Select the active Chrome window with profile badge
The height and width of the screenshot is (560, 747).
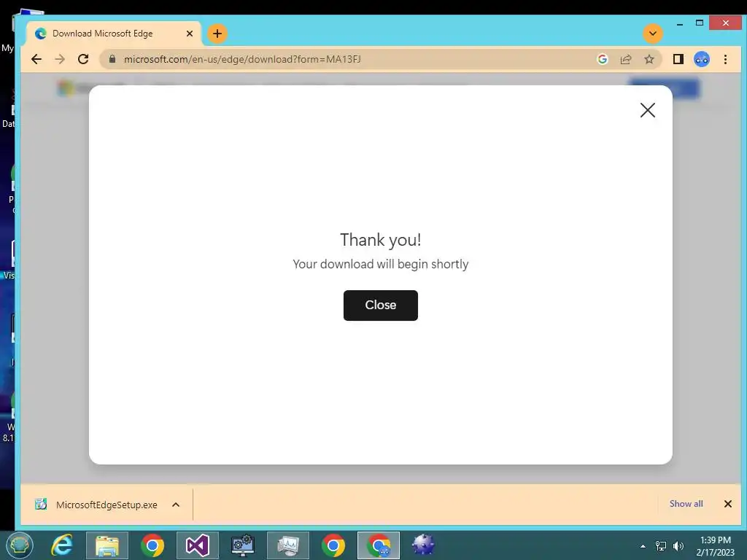click(379, 545)
